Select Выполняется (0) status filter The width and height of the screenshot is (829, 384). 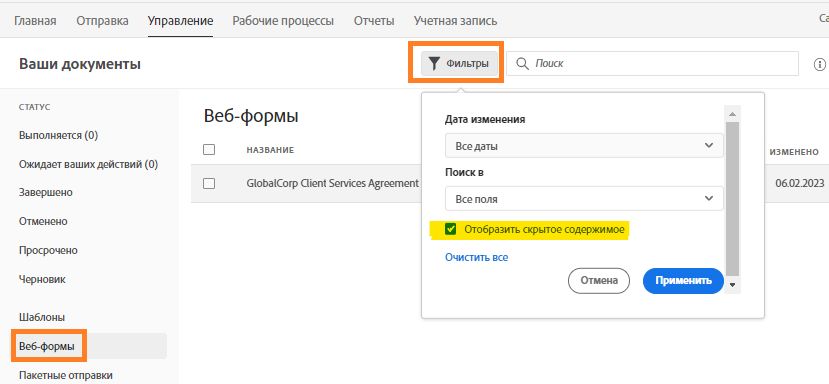(58, 135)
